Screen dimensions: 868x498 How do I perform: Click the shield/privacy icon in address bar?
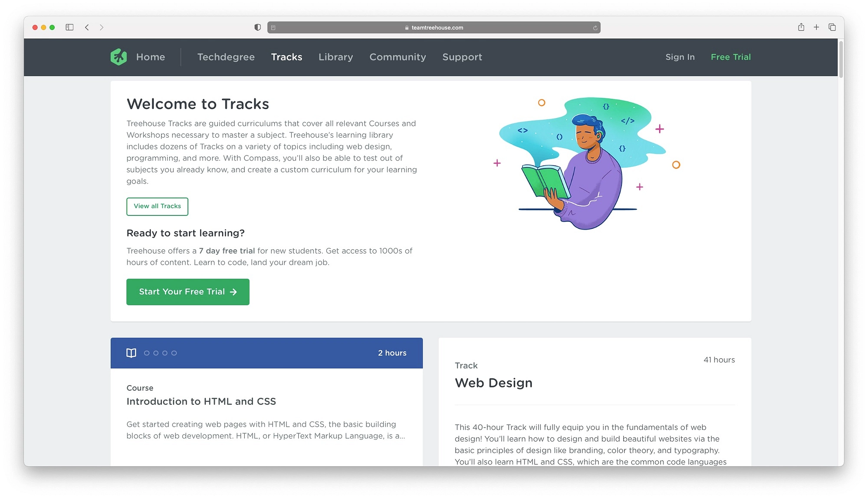256,27
